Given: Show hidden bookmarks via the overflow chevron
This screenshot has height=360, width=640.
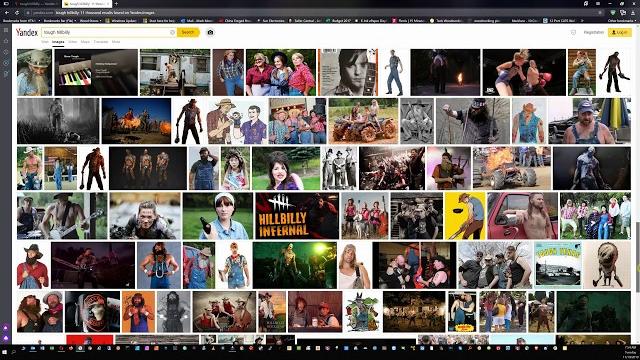Looking at the screenshot, I should tap(582, 20).
